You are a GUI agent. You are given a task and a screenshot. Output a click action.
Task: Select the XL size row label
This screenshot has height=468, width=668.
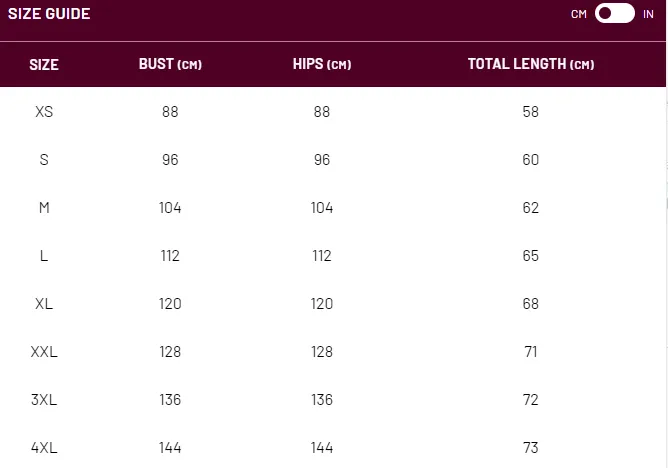point(44,304)
